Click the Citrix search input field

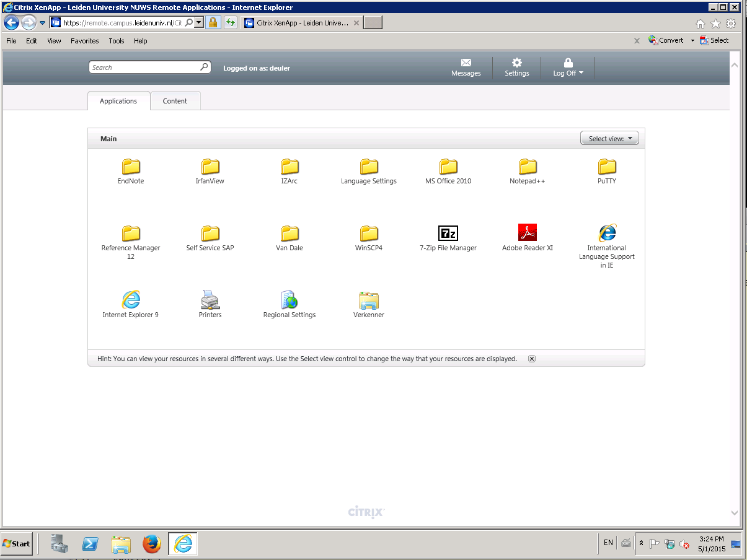(145, 68)
